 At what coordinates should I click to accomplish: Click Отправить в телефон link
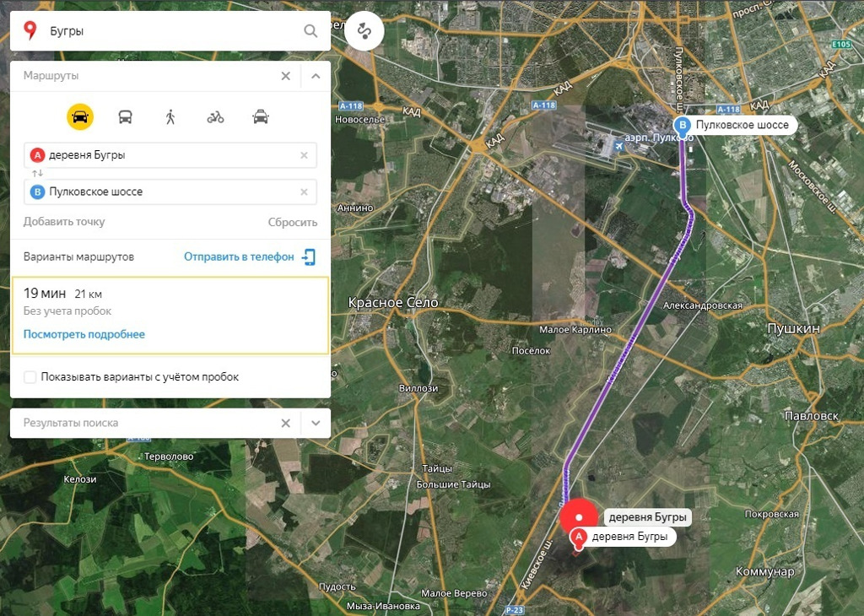pos(239,257)
